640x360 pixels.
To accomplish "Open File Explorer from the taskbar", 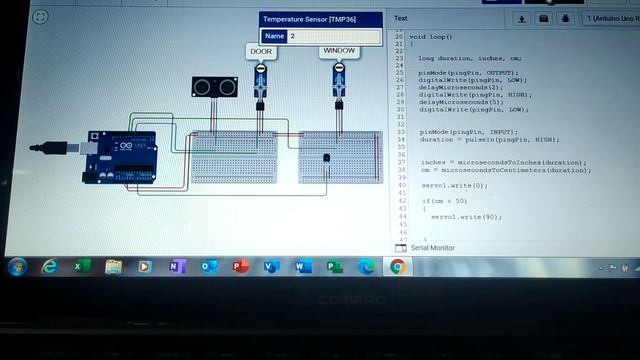I will click(x=113, y=267).
